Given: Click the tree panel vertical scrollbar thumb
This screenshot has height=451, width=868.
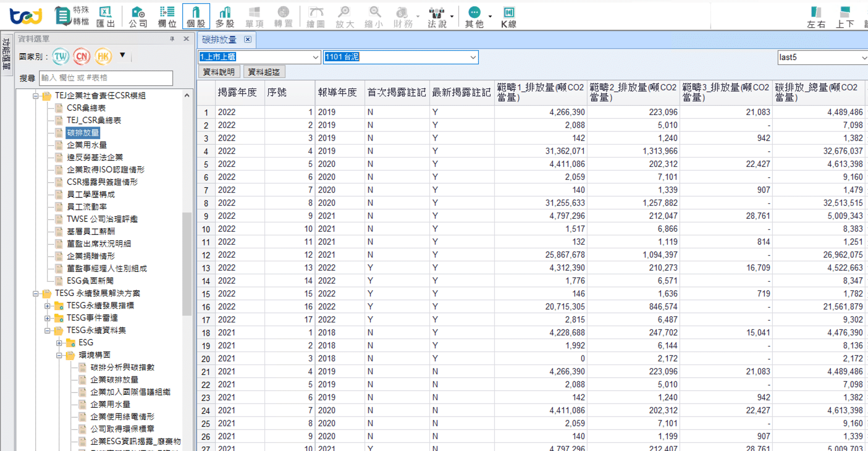Looking at the screenshot, I should 187,263.
